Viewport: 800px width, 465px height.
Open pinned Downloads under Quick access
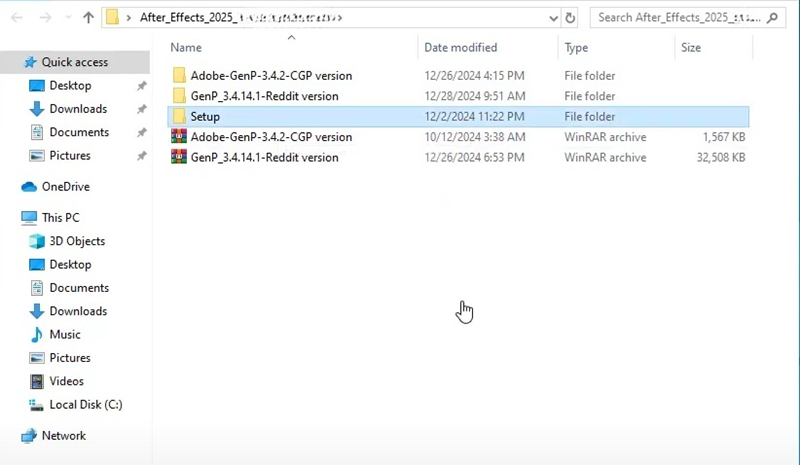78,109
